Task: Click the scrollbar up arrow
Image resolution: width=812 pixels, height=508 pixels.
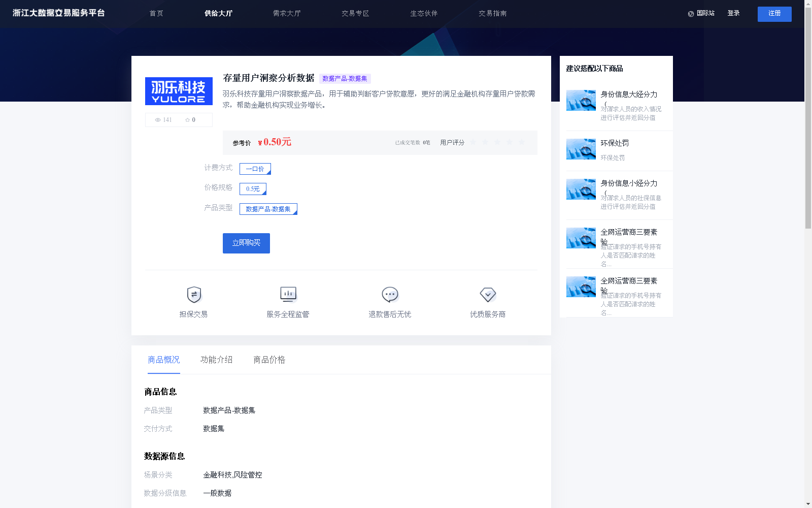Action: (x=808, y=4)
